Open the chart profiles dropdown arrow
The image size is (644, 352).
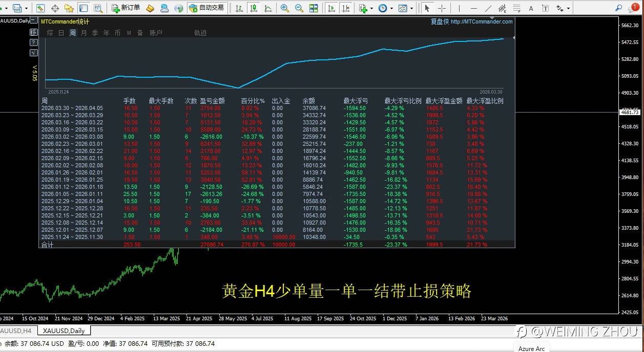(26, 9)
